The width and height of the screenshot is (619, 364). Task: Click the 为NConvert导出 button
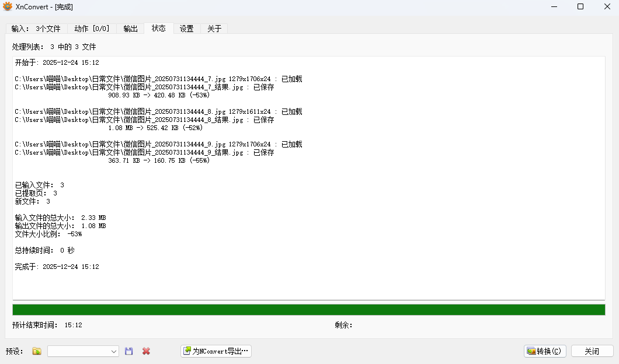tap(216, 351)
